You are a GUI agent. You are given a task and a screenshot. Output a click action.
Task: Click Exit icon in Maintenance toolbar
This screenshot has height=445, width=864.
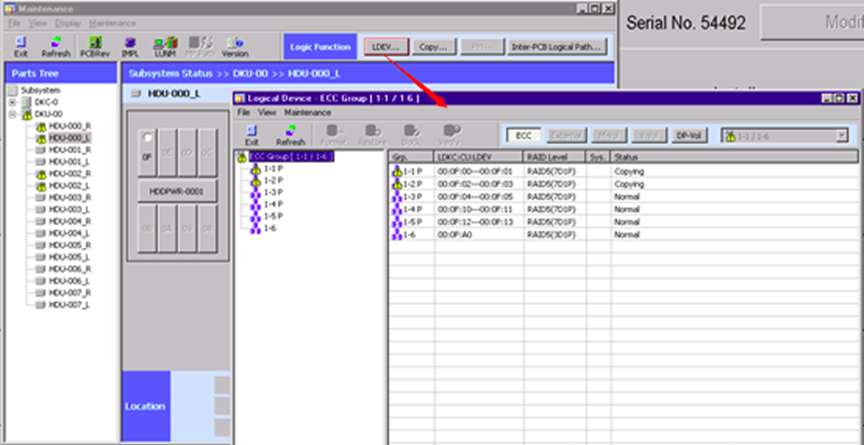coord(21,45)
